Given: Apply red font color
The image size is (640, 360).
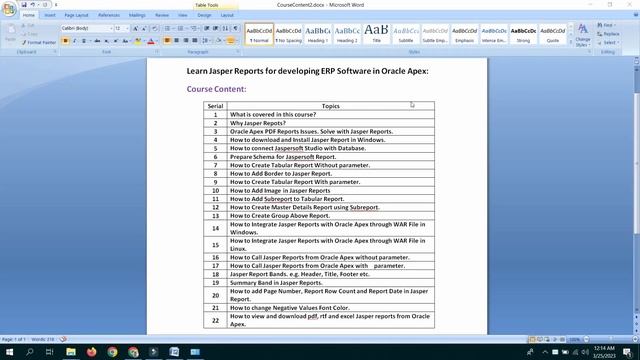Looking at the screenshot, I should click(151, 41).
